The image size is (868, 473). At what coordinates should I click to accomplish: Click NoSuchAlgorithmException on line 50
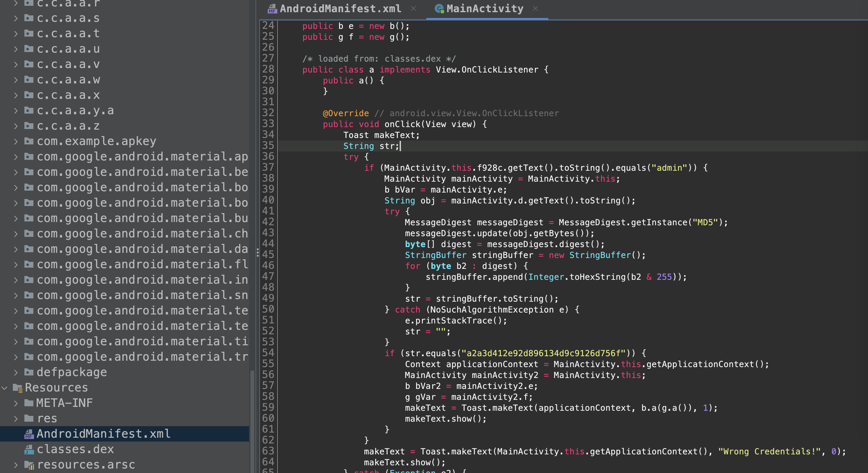click(x=492, y=310)
